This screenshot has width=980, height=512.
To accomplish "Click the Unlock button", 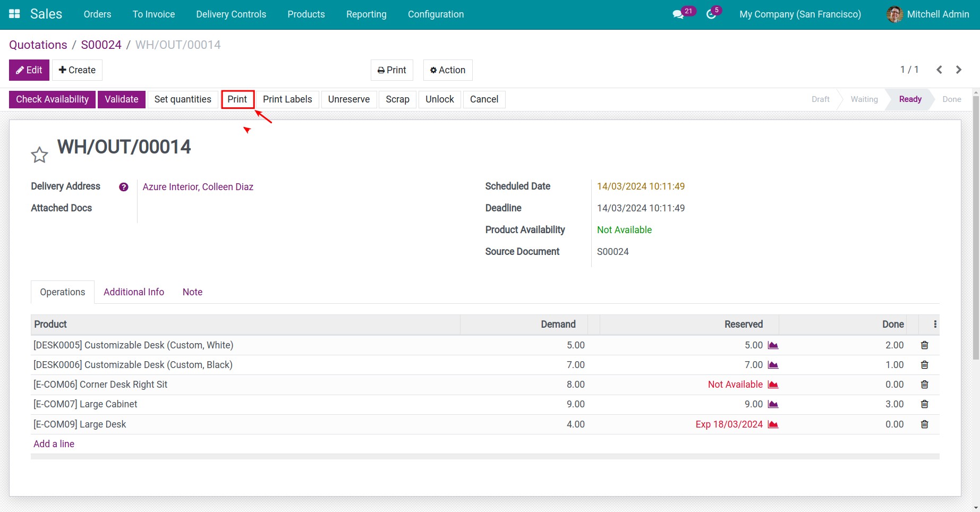I will click(x=440, y=99).
